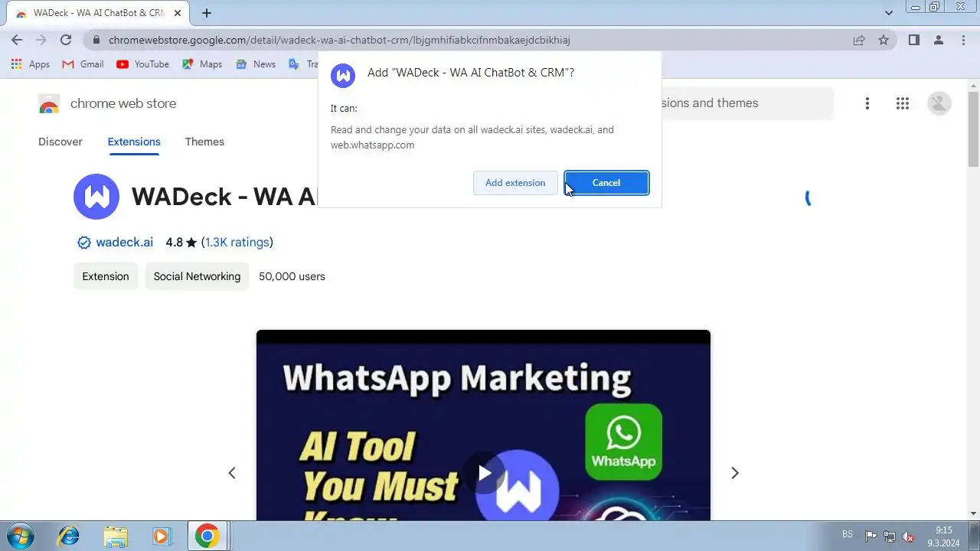Click the network tray icon
Viewport: 980px width, 551px height.
point(890,536)
